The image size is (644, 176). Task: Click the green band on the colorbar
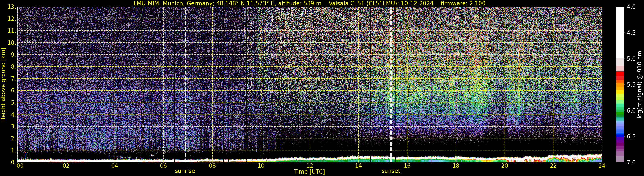(620, 114)
